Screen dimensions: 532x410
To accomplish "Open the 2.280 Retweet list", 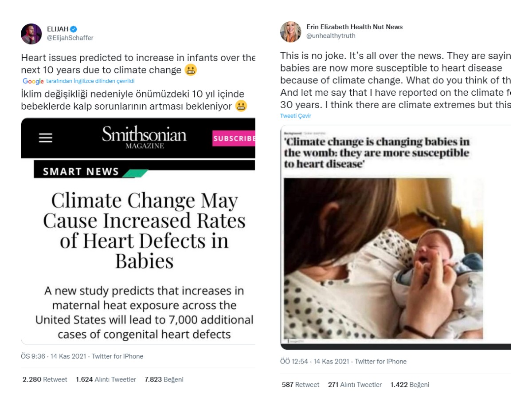I will pyautogui.click(x=45, y=379).
